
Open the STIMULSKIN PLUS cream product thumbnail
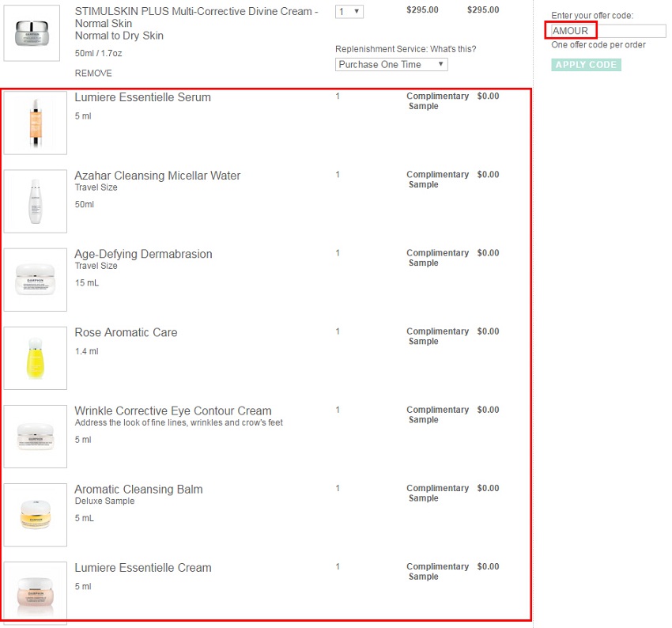32,33
